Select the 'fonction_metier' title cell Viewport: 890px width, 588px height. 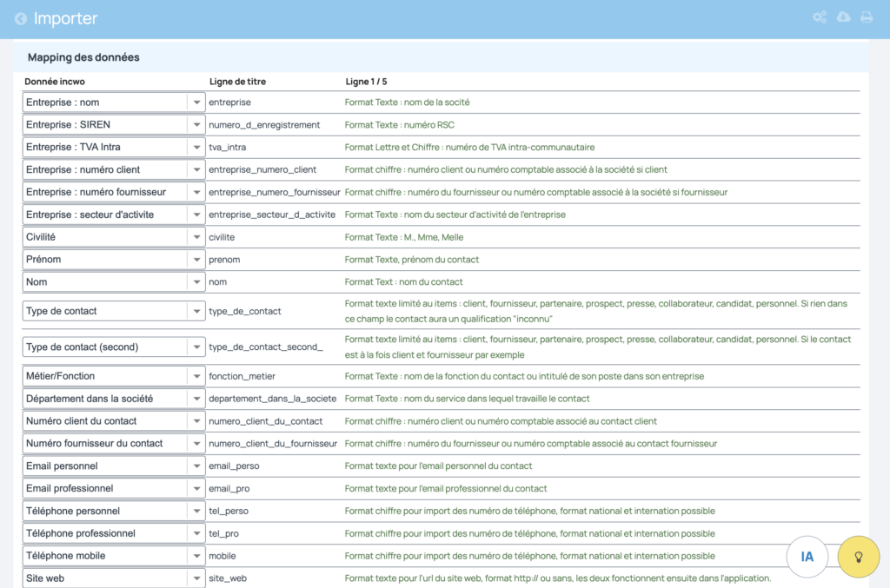click(x=242, y=376)
